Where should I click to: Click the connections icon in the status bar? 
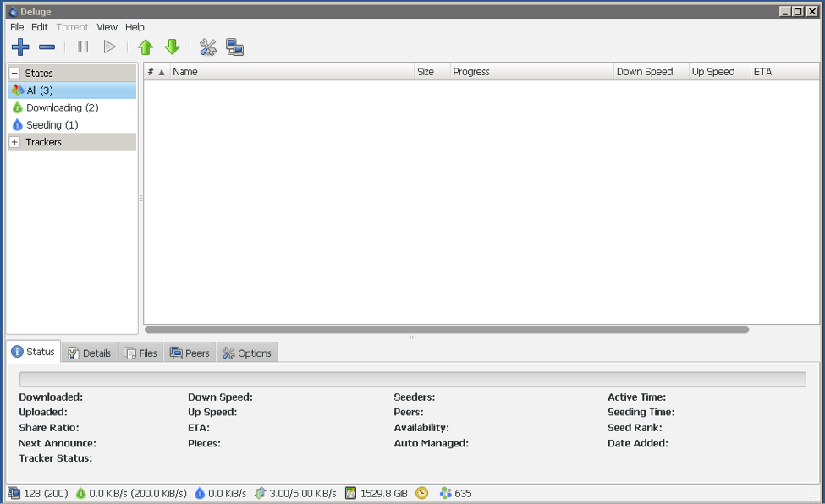pos(14,494)
